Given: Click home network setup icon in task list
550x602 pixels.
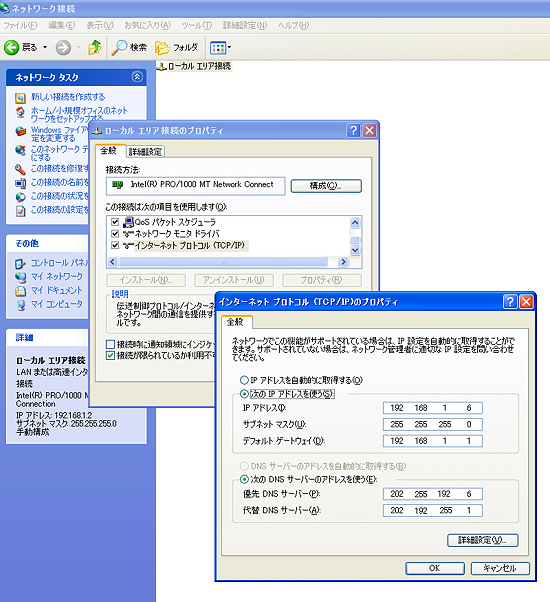Looking at the screenshot, I should (20, 112).
